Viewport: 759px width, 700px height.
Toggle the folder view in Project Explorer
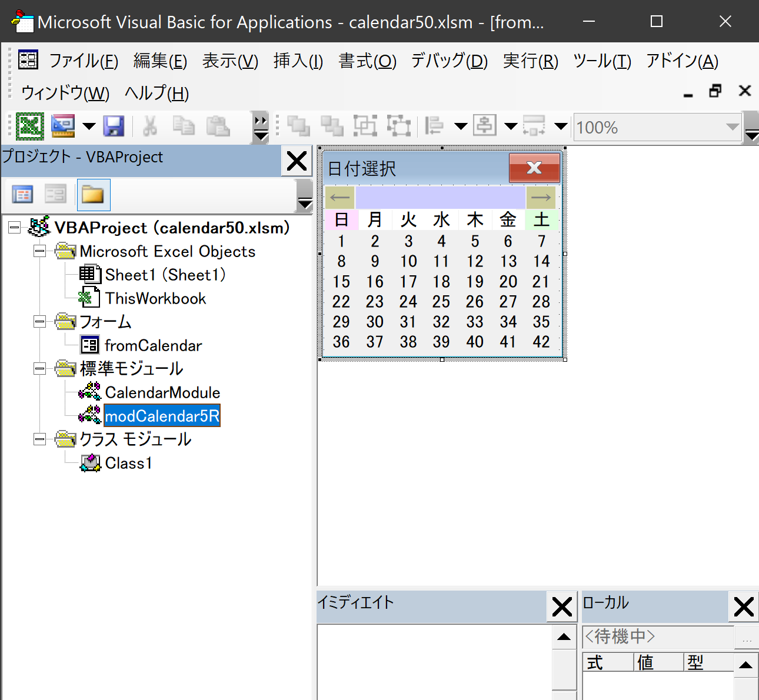[93, 194]
